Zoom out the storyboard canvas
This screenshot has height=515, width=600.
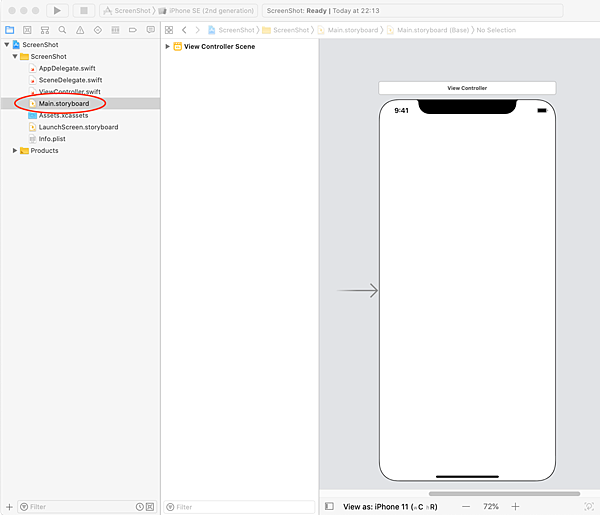(x=466, y=507)
